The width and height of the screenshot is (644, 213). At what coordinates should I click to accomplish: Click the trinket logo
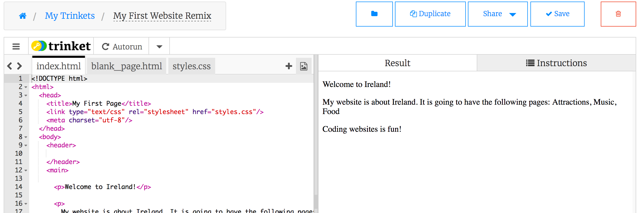click(x=61, y=46)
